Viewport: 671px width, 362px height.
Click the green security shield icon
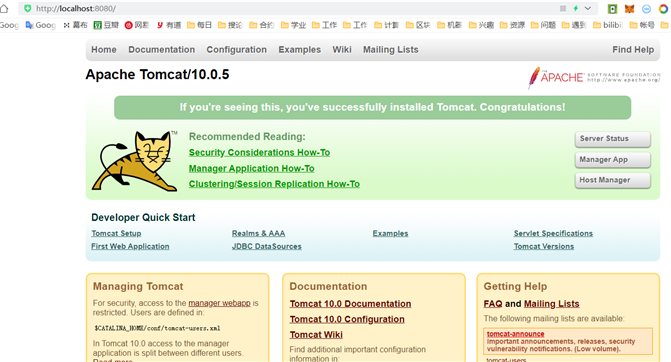(x=27, y=9)
